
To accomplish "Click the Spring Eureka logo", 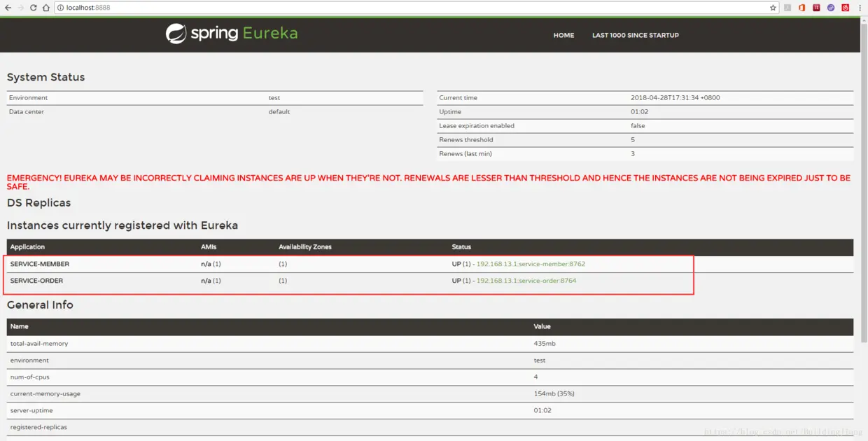I will click(x=232, y=34).
